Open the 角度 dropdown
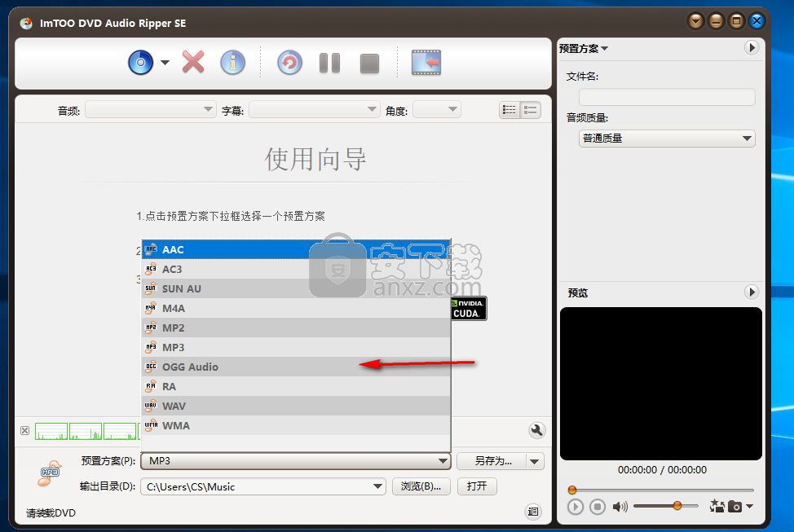The width and height of the screenshot is (794, 532). coord(436,109)
